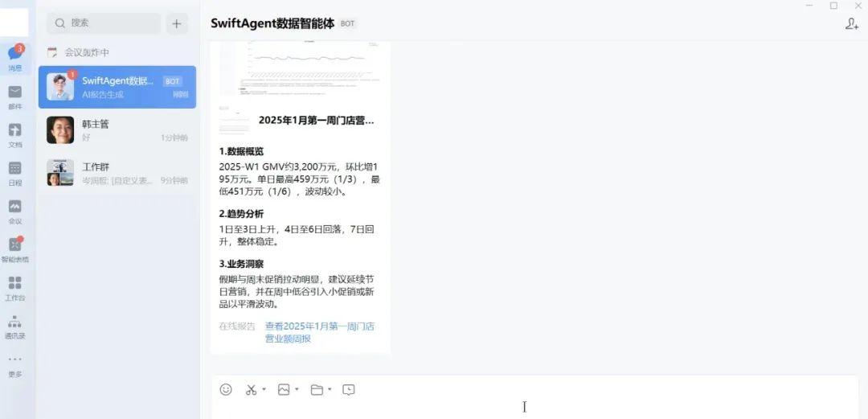Open link 查看2025年1月第一周门店营业额周报
868x419 pixels.
pos(319,332)
